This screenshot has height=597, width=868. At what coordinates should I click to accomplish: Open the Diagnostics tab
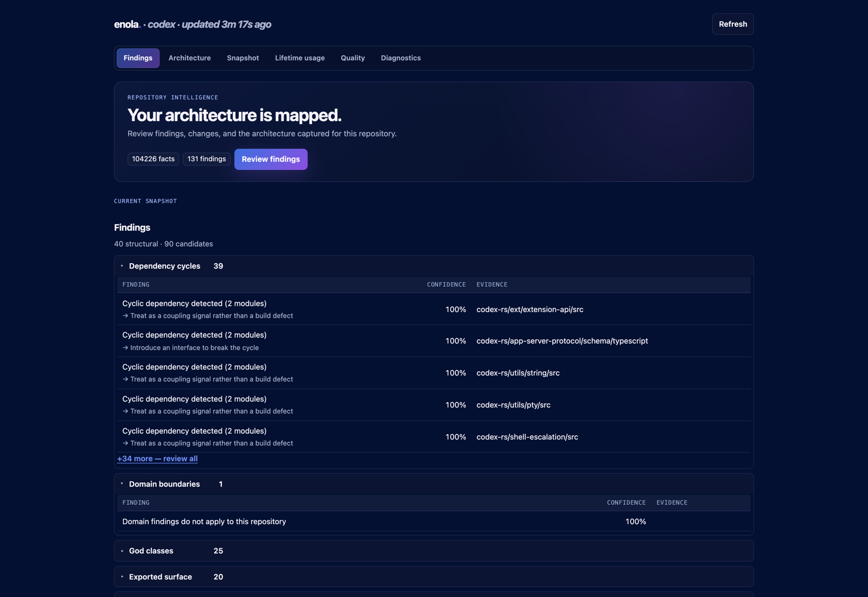[400, 58]
